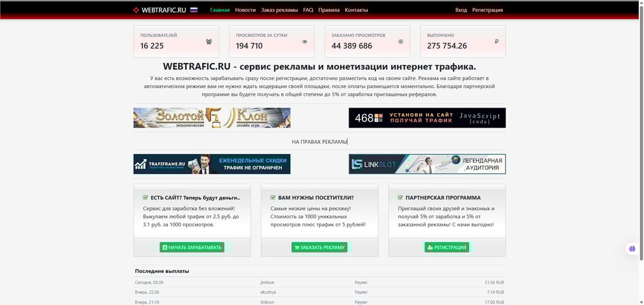Click the check icon beside ПАРТНЕРСКАЯ ПРОГРАММА

click(401, 197)
